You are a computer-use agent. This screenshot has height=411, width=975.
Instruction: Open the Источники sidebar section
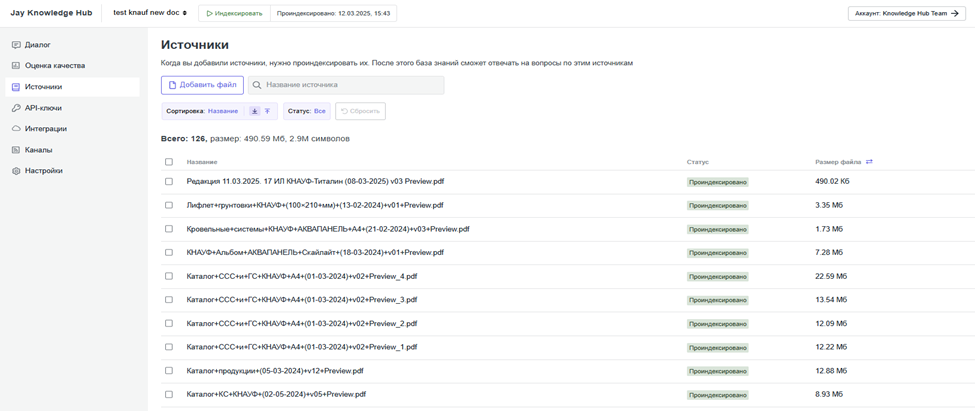click(x=43, y=87)
